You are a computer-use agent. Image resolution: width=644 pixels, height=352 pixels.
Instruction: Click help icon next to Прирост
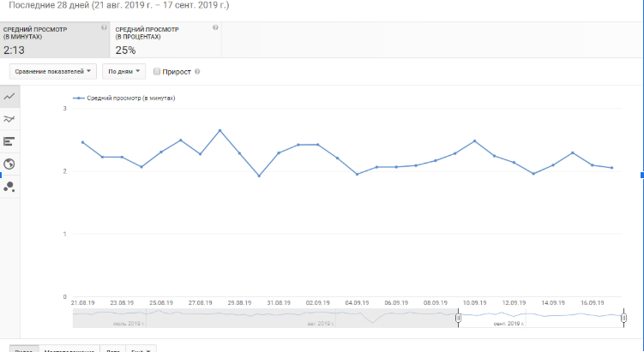pyautogui.click(x=197, y=72)
